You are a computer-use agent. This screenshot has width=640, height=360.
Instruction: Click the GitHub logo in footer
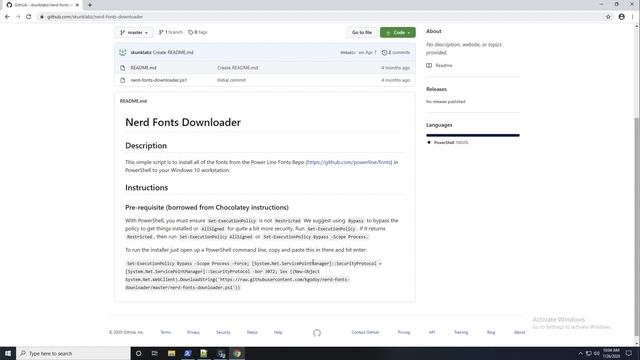pyautogui.click(x=317, y=333)
